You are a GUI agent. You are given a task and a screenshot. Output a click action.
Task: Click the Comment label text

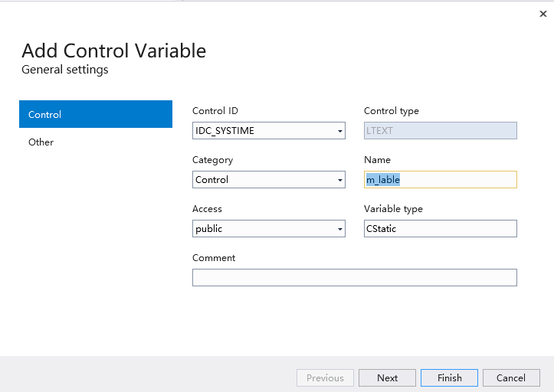pos(214,258)
